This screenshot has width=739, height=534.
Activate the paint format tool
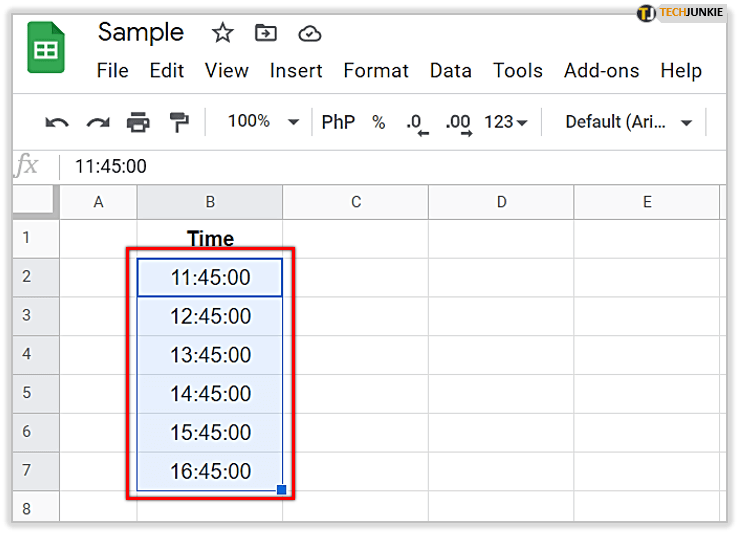pyautogui.click(x=179, y=122)
